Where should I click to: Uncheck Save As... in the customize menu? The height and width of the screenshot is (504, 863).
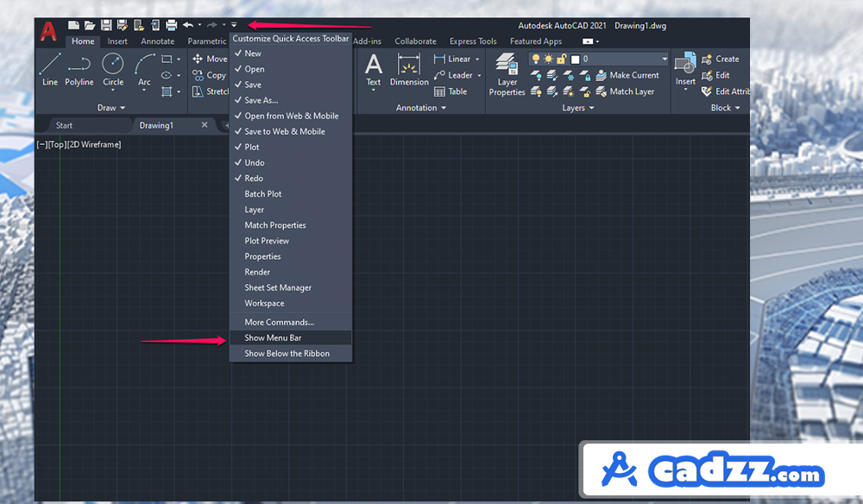(291, 100)
